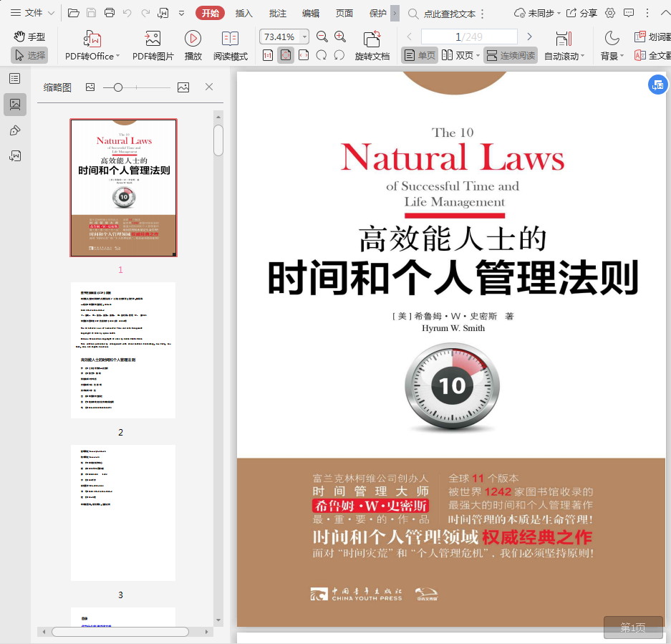Image resolution: width=671 pixels, height=644 pixels.
Task: Toggle the thumbnail panel sidebar icon
Action: coord(15,105)
